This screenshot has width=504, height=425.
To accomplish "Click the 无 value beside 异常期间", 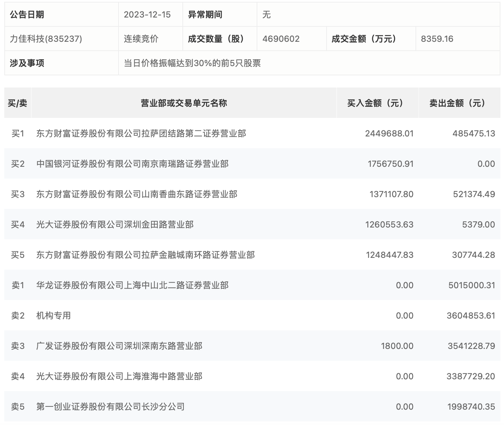I will coord(267,15).
